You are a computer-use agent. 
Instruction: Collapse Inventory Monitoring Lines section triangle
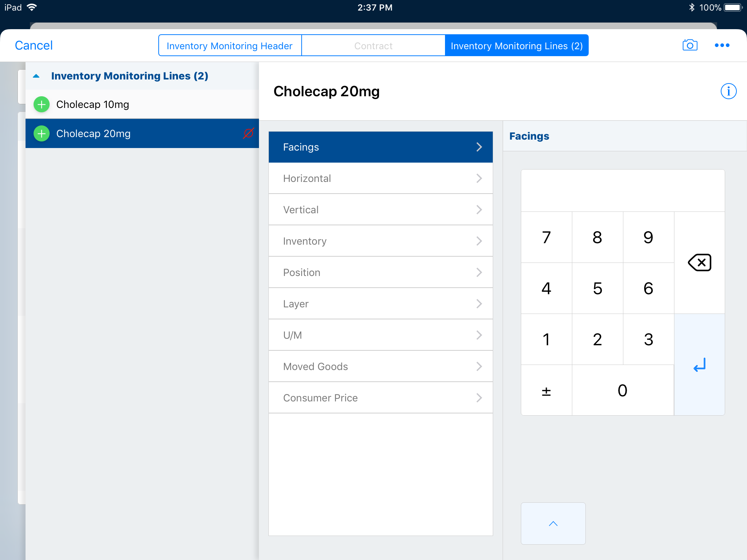[36, 76]
